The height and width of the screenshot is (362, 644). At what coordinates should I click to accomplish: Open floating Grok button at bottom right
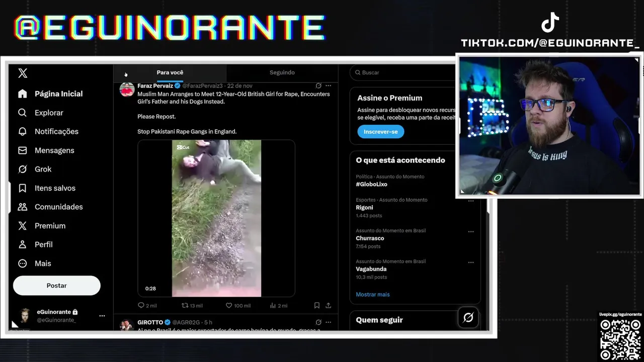pos(468,318)
